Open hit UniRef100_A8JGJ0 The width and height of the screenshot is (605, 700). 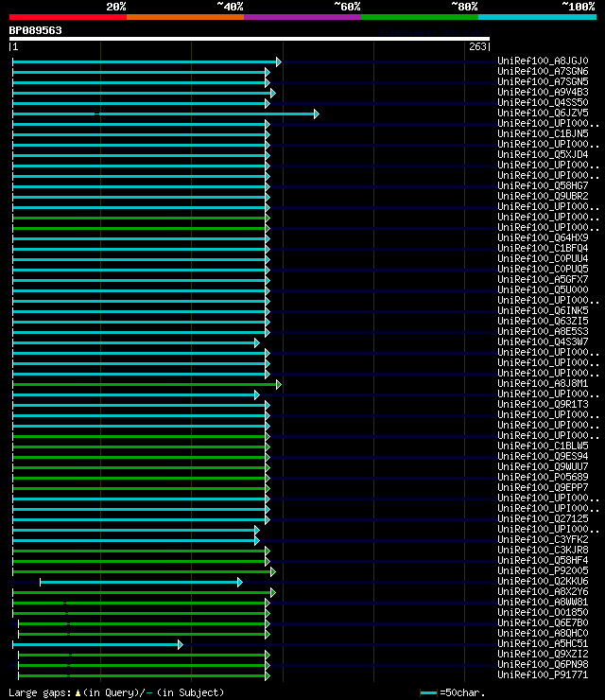point(543,61)
